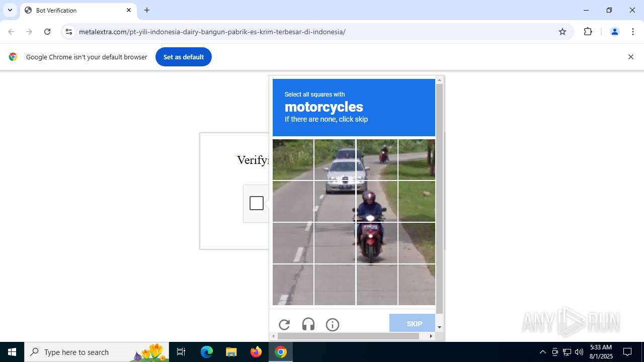Click the Chrome taskbar icon
644x362 pixels.
(x=281, y=352)
